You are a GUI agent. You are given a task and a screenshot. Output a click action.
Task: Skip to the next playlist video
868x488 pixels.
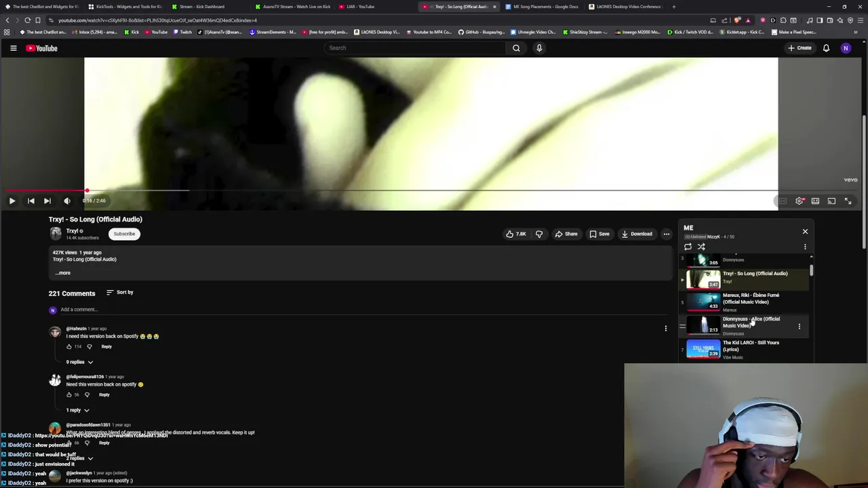pyautogui.click(x=47, y=201)
